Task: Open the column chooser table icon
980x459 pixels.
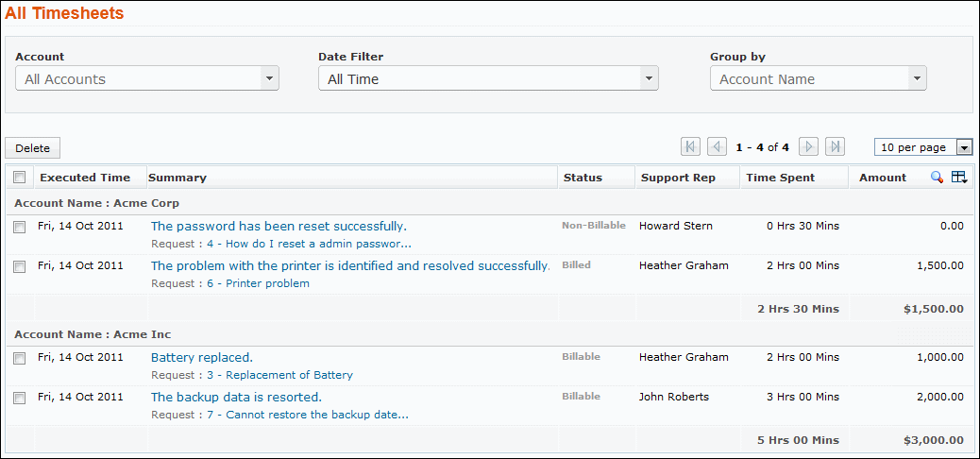Action: point(959,178)
